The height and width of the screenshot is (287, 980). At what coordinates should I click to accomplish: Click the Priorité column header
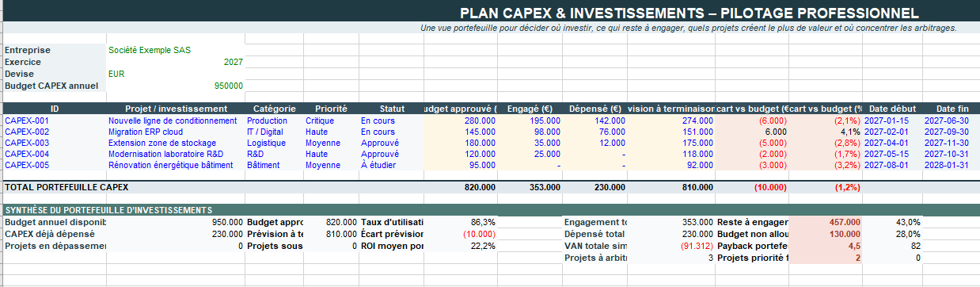(x=331, y=109)
